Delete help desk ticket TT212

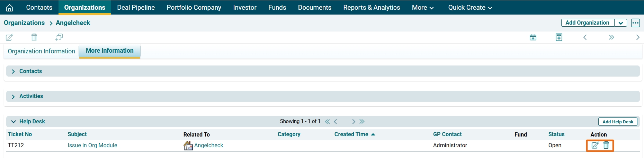click(606, 146)
